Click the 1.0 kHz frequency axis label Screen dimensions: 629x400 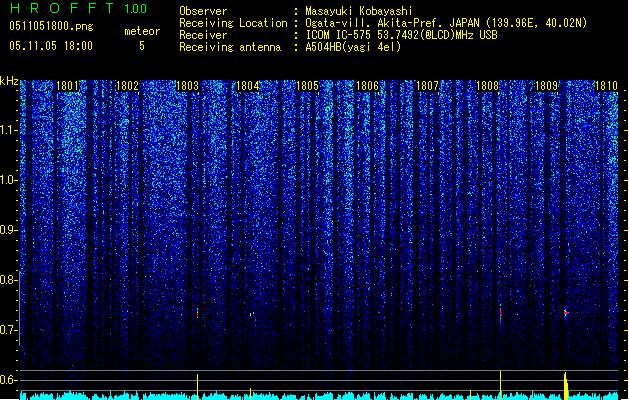tap(7, 180)
